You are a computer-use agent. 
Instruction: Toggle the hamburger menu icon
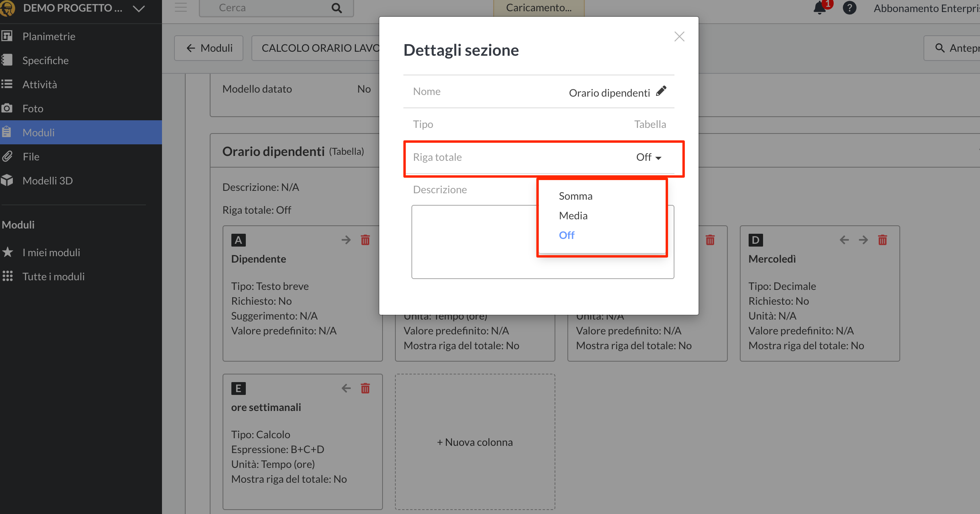[181, 8]
